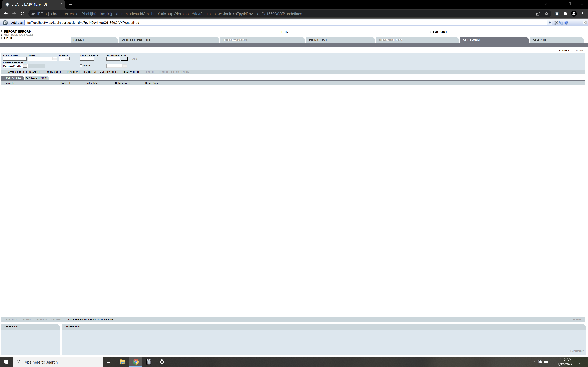Click inside the VIN | Chassis input field
Image resolution: width=588 pixels, height=367 pixels.
coord(14,59)
